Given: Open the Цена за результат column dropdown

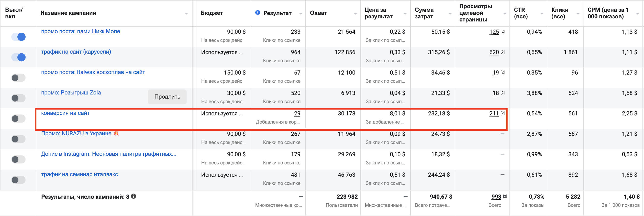Looking at the screenshot, I should [x=405, y=14].
